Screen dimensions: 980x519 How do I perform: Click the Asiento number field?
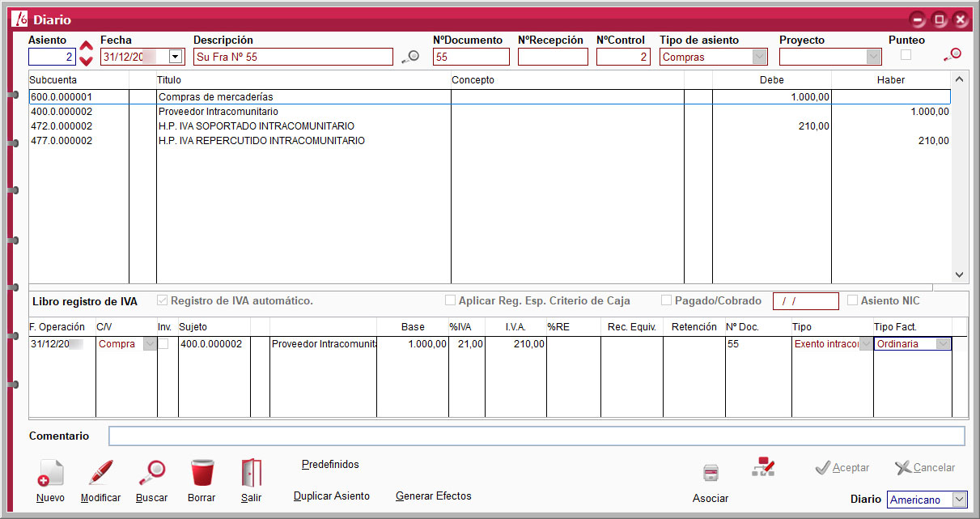(52, 57)
